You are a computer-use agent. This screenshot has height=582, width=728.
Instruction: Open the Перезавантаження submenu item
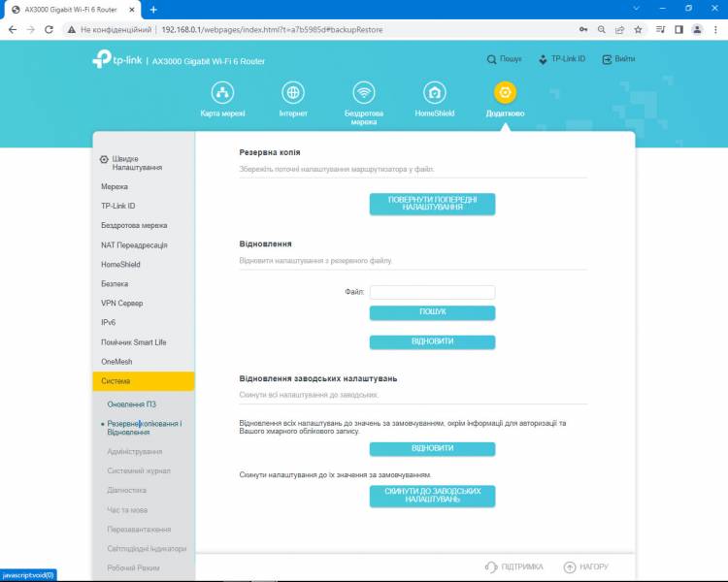point(139,529)
